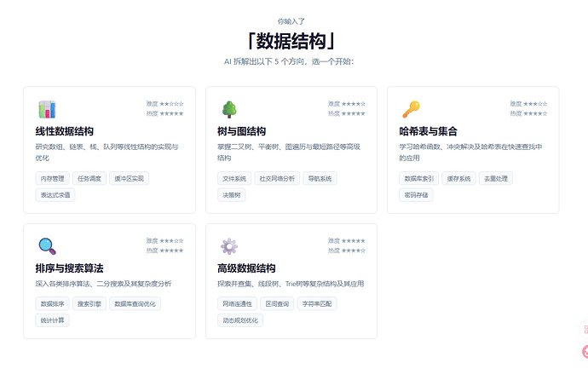Select the 决策树 tag
The height and width of the screenshot is (380, 588).
click(232, 195)
